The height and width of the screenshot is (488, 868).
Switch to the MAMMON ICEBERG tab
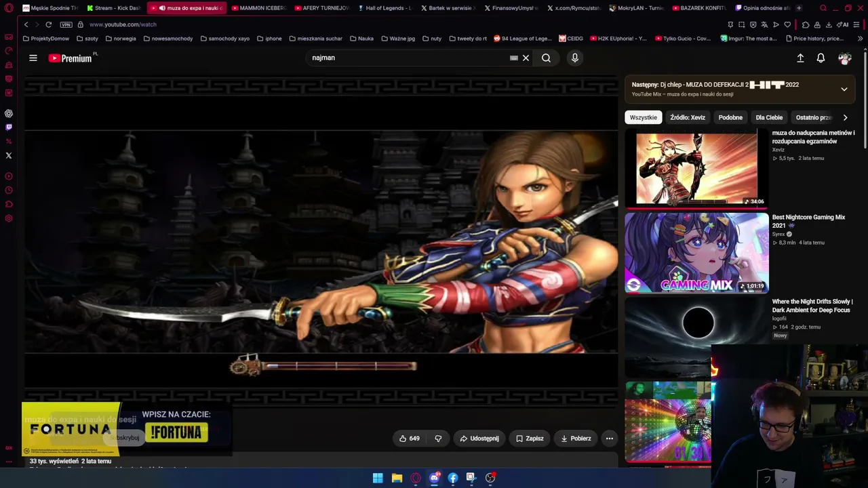pyautogui.click(x=258, y=8)
